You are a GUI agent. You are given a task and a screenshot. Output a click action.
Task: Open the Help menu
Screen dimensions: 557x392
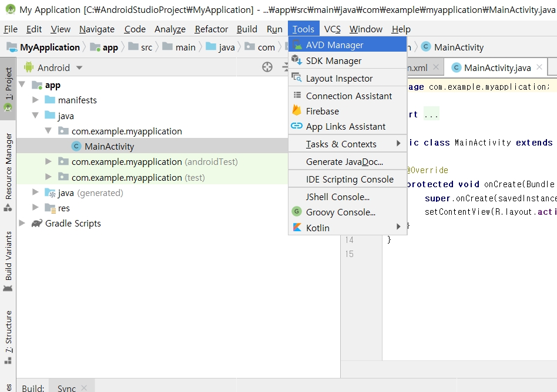pyautogui.click(x=401, y=29)
